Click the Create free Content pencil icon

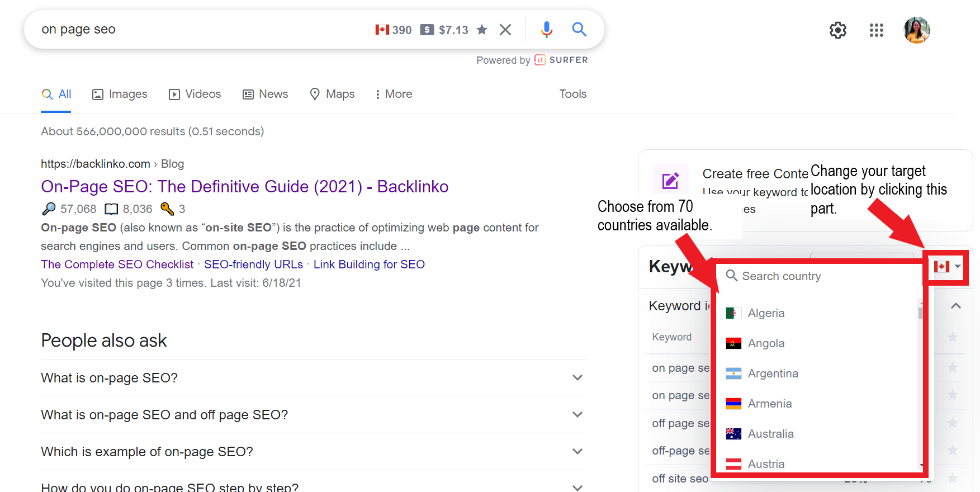670,180
